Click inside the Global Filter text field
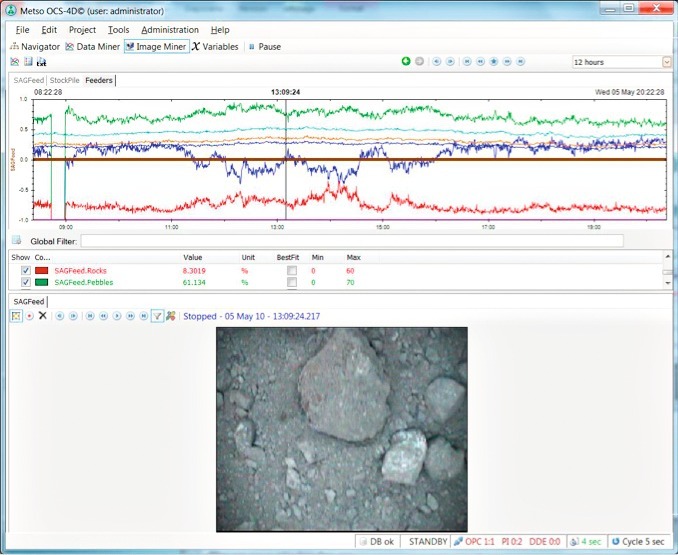 (350, 241)
